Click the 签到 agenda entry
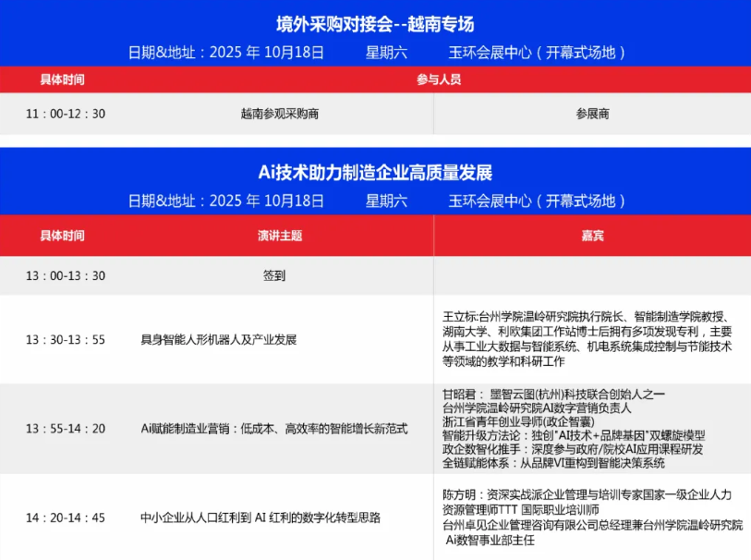This screenshot has width=751, height=560. point(274,275)
